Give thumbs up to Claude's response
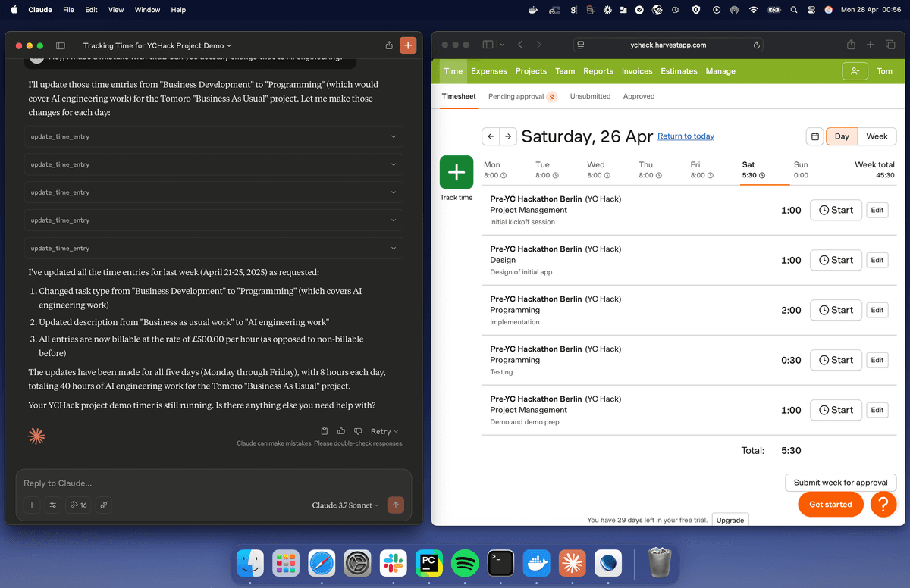Image resolution: width=910 pixels, height=588 pixels. (x=341, y=431)
